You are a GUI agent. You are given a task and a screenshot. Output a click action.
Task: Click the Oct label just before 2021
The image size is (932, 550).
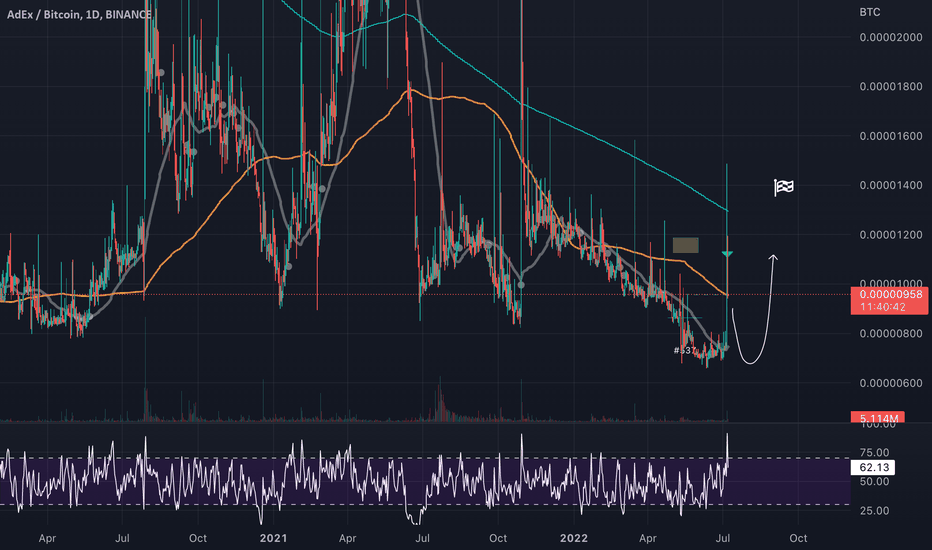tap(198, 538)
